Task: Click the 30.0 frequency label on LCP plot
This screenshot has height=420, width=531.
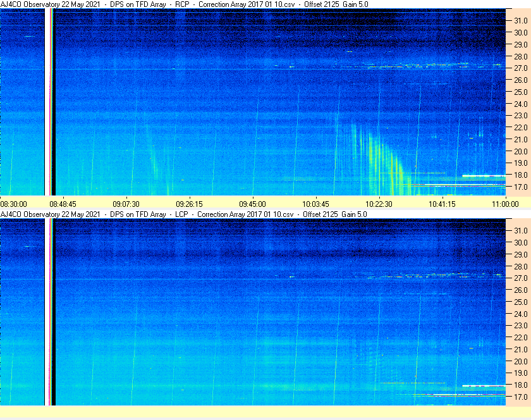Action: (521, 242)
